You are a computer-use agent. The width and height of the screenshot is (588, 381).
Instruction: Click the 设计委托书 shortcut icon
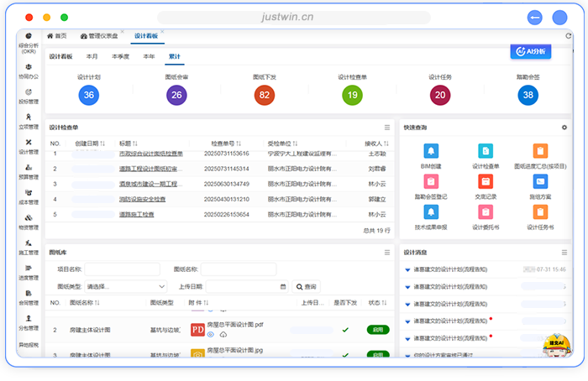pyautogui.click(x=485, y=213)
